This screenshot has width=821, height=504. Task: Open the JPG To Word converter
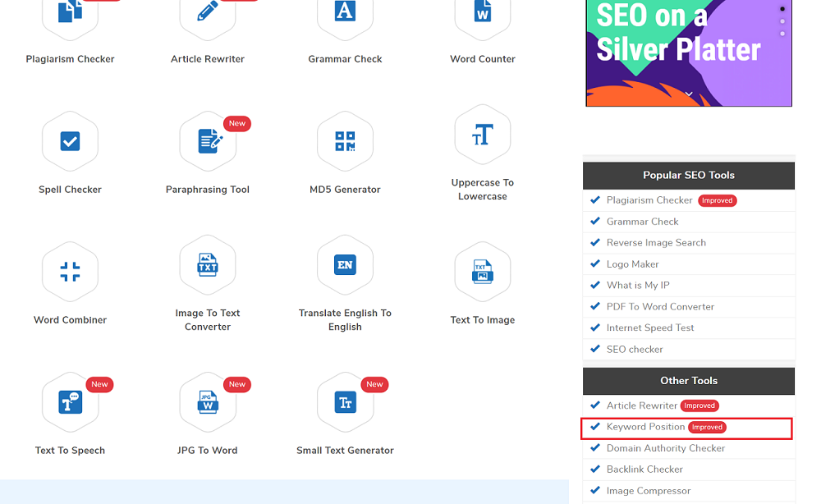(x=208, y=402)
